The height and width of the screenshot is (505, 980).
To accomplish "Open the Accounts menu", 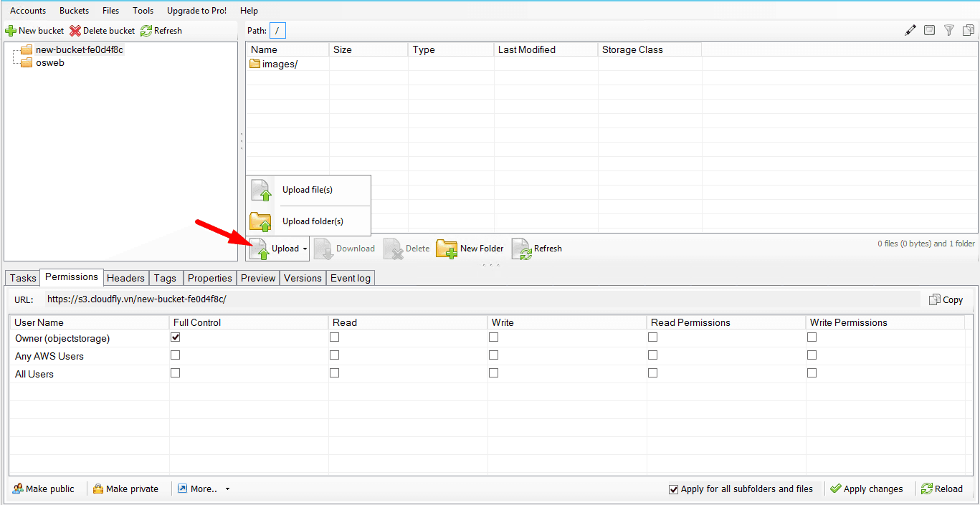I will pyautogui.click(x=28, y=11).
